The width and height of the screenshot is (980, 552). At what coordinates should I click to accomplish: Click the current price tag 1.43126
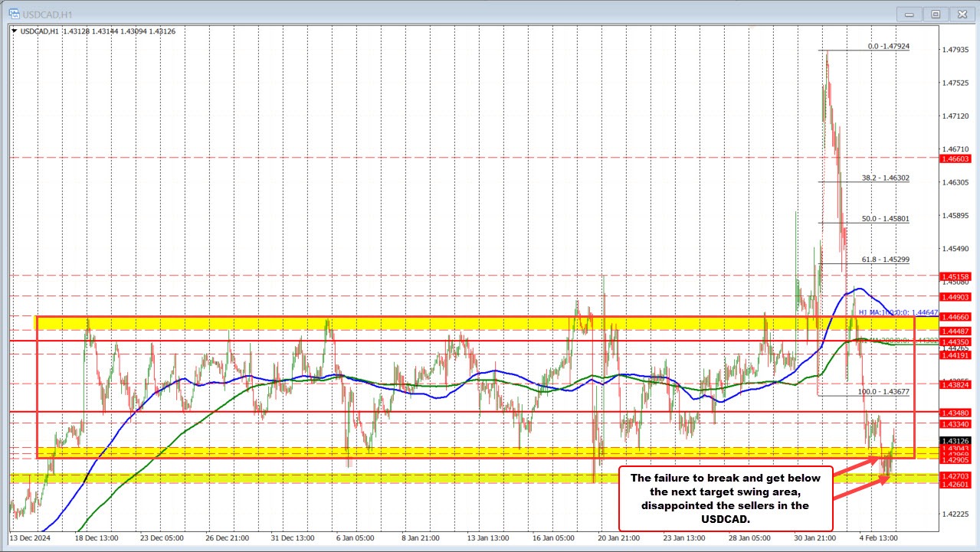955,441
